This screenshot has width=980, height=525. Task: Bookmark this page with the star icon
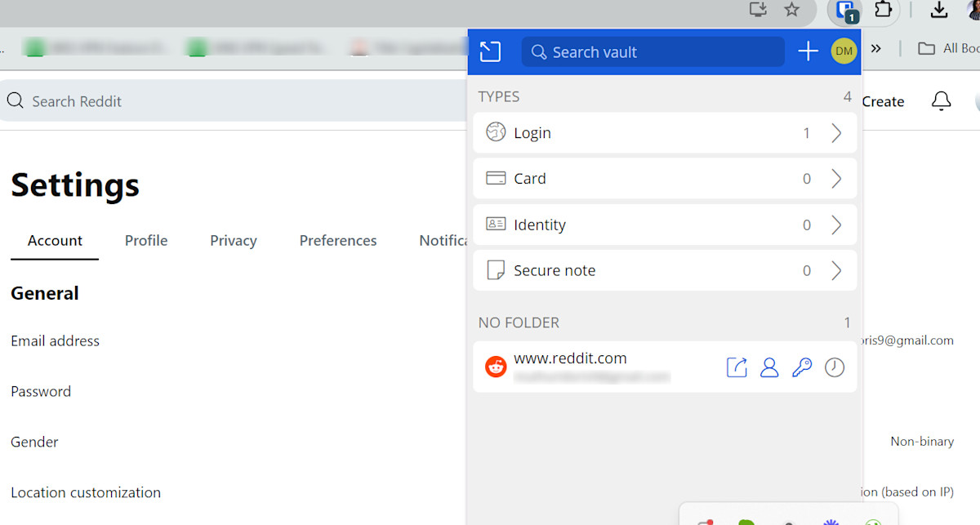coord(791,10)
